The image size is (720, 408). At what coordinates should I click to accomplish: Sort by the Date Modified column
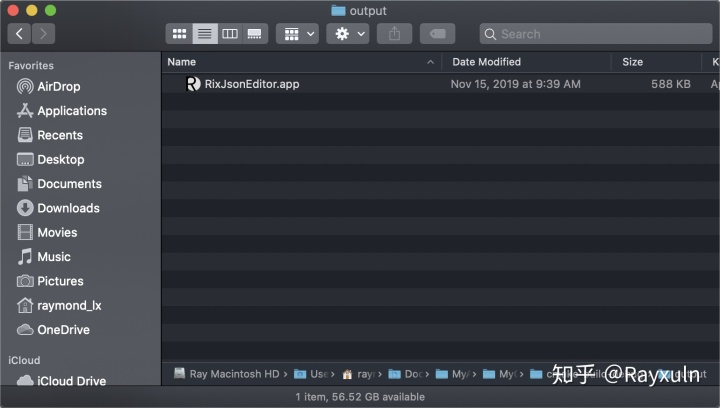486,62
